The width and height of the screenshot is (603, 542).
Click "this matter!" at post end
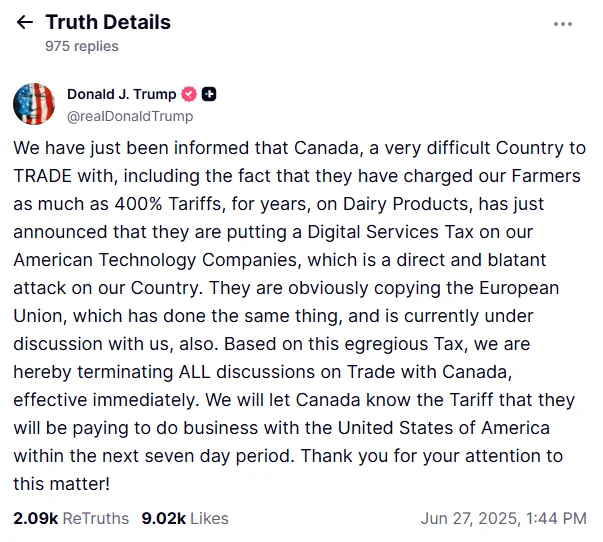(x=62, y=484)
